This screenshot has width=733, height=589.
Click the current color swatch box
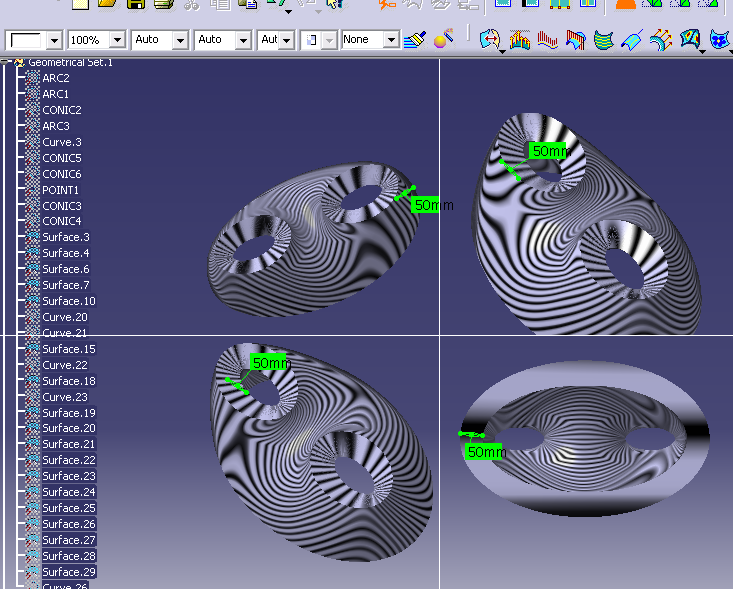[26, 40]
